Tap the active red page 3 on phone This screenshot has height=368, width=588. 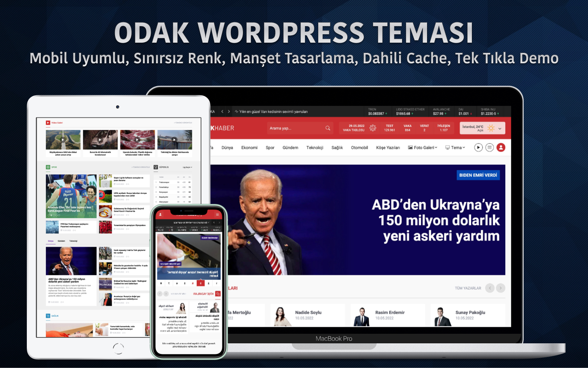click(201, 283)
